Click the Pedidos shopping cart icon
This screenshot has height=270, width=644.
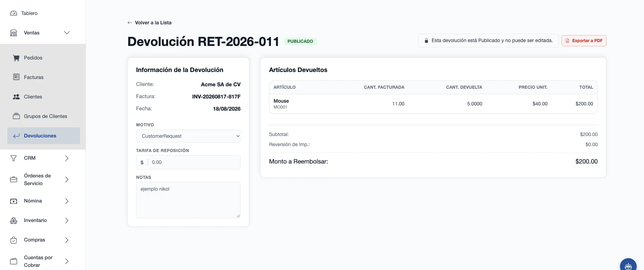point(16,58)
